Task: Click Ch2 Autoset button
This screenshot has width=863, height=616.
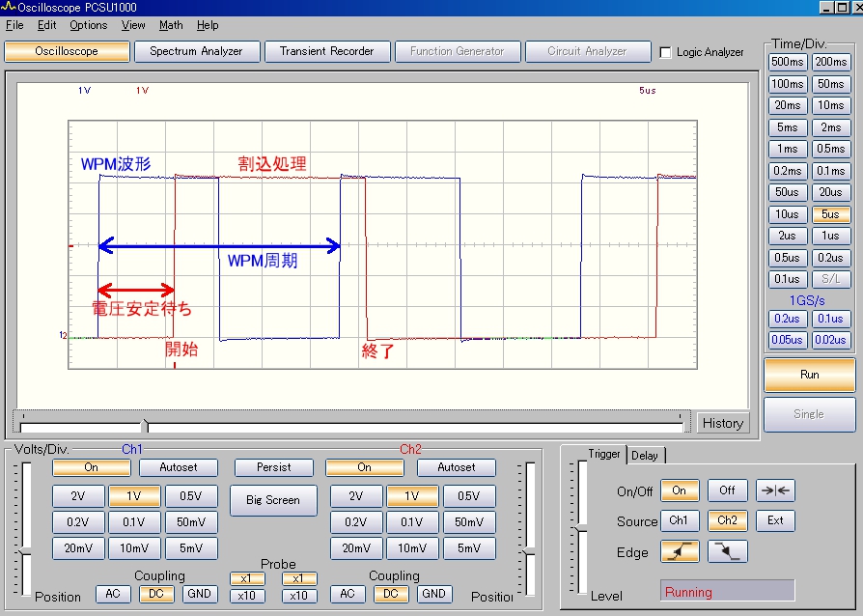Action: [x=456, y=467]
